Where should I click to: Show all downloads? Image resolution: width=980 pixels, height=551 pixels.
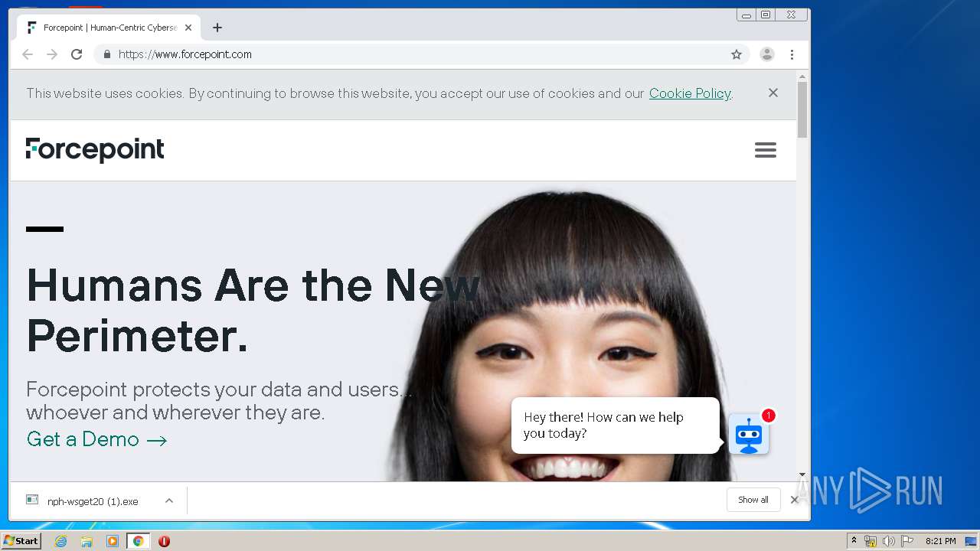coord(753,500)
